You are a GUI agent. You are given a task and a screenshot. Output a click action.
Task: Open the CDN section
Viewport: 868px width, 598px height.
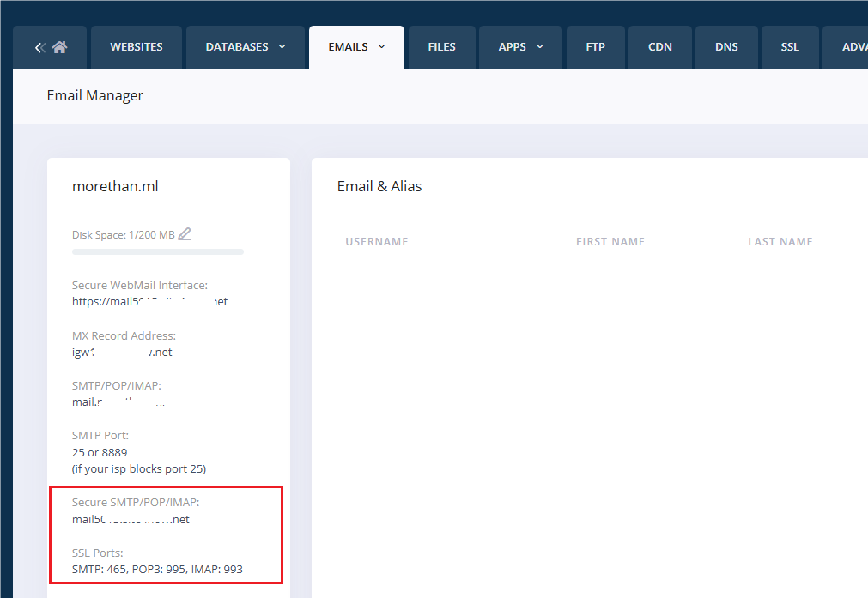point(659,46)
